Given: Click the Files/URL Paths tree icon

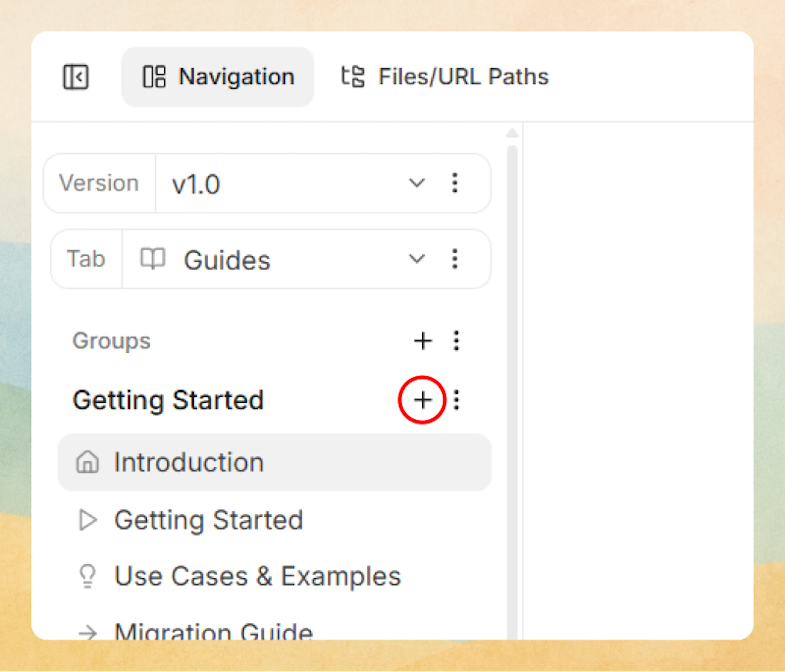Looking at the screenshot, I should (x=353, y=76).
